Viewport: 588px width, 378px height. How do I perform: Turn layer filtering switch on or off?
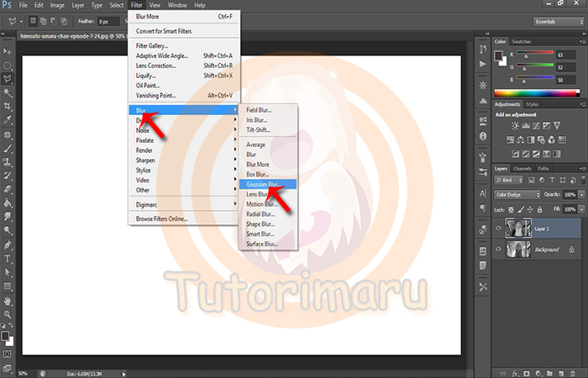click(584, 180)
